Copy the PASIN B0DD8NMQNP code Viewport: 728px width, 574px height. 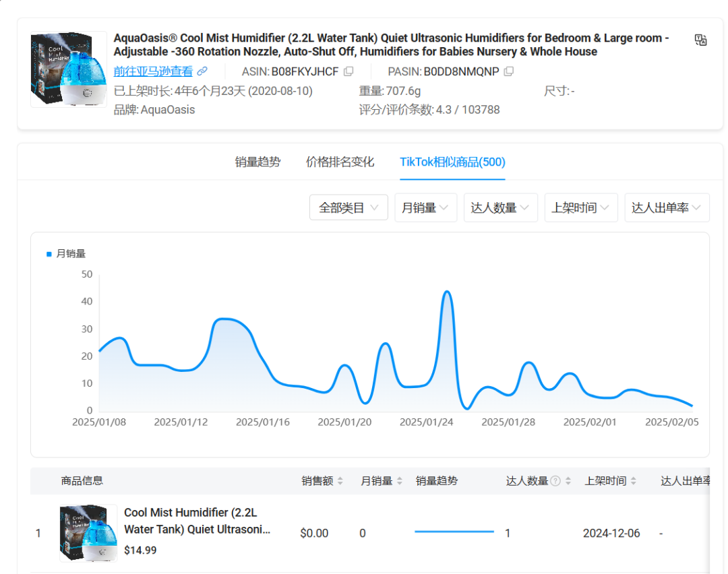point(509,71)
